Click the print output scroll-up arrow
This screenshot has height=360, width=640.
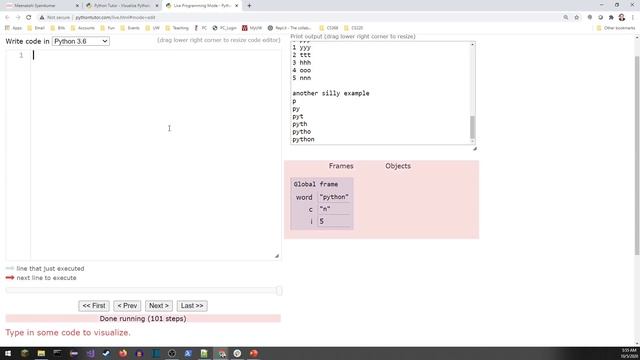click(473, 44)
